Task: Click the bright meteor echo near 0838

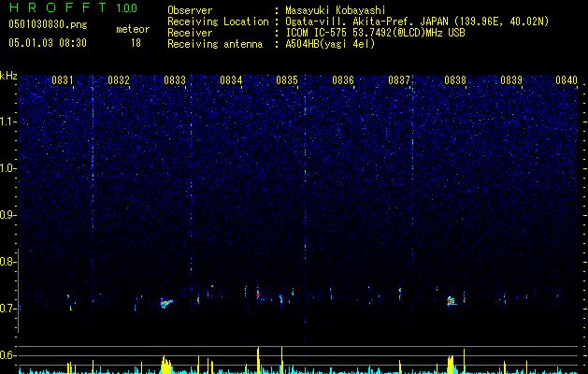Action: coord(452,301)
